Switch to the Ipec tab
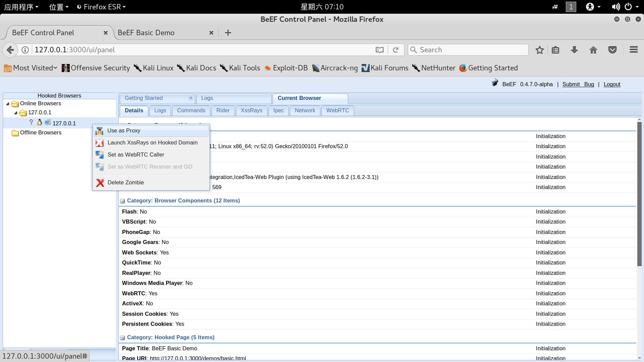644x362 pixels. click(278, 111)
